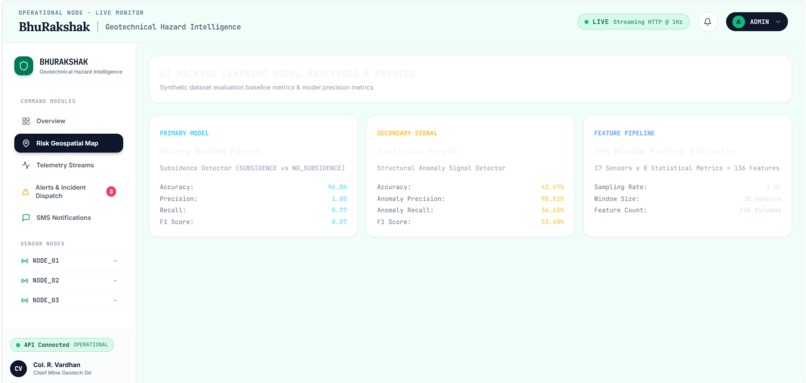
Task: Click Col. R. Vardhan profile name
Action: (57, 365)
